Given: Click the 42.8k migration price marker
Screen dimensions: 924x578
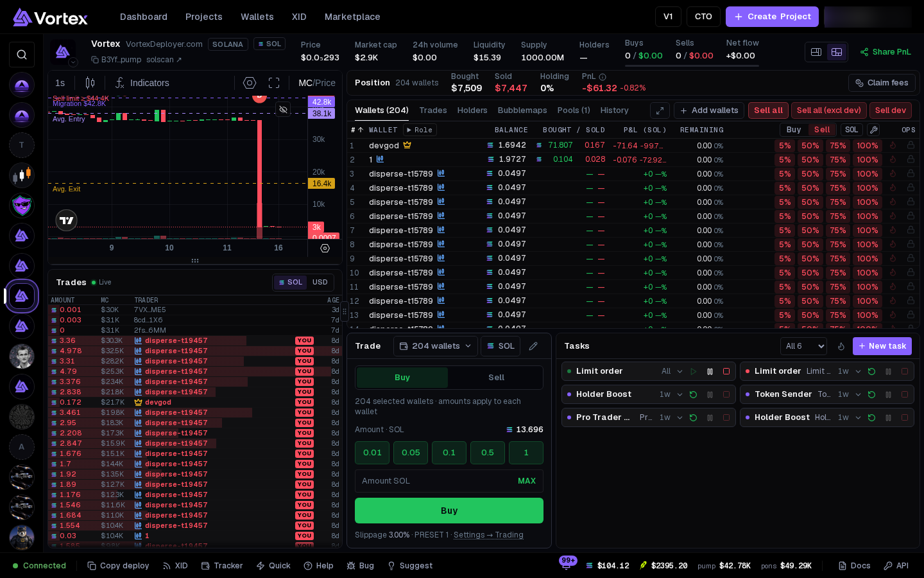Looking at the screenshot, I should [x=321, y=101].
